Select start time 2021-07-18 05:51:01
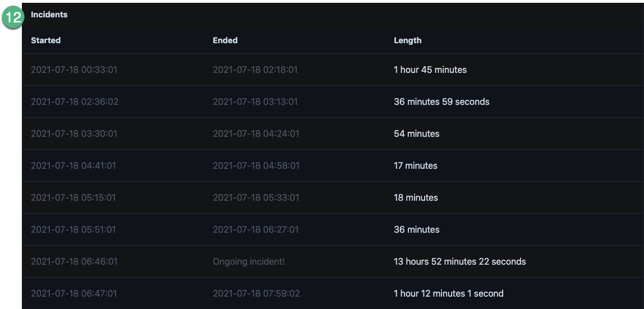Viewport: 644px width, 309px height. click(x=73, y=230)
